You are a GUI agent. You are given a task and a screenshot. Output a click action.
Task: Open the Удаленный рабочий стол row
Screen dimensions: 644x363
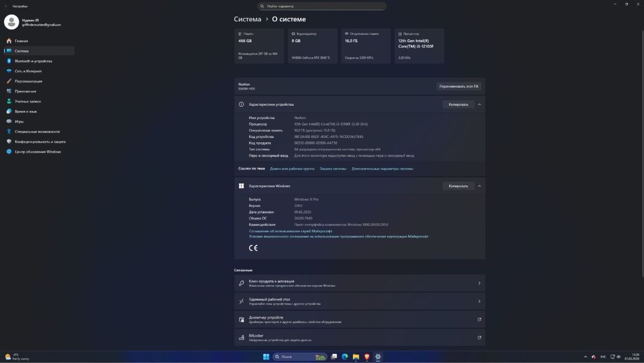pos(359,301)
